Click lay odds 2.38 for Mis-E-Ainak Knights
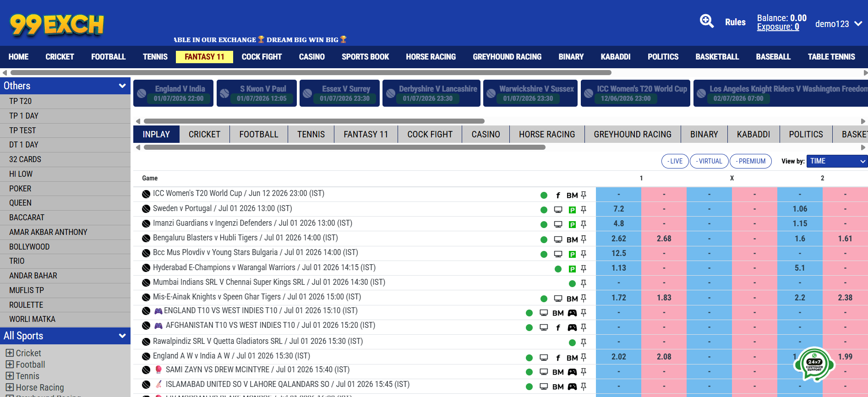This screenshot has height=397, width=868. pos(845,298)
